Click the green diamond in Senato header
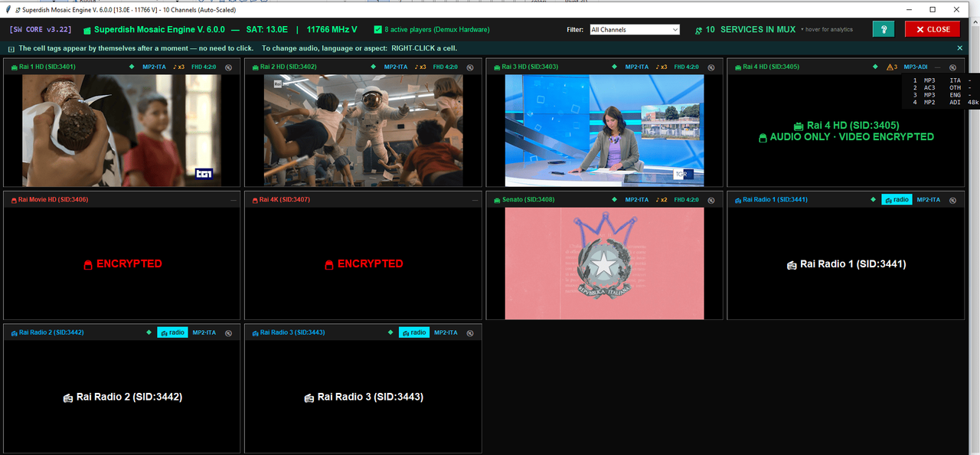 click(614, 199)
